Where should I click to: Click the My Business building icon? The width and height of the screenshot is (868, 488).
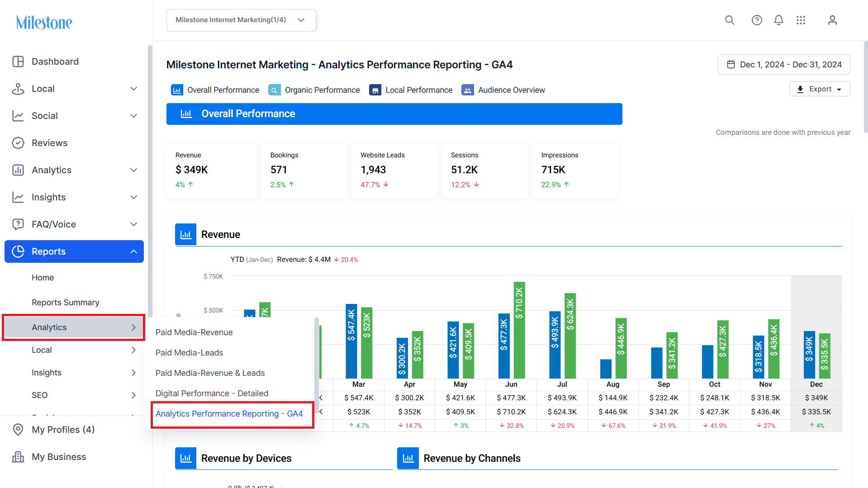[x=18, y=457]
